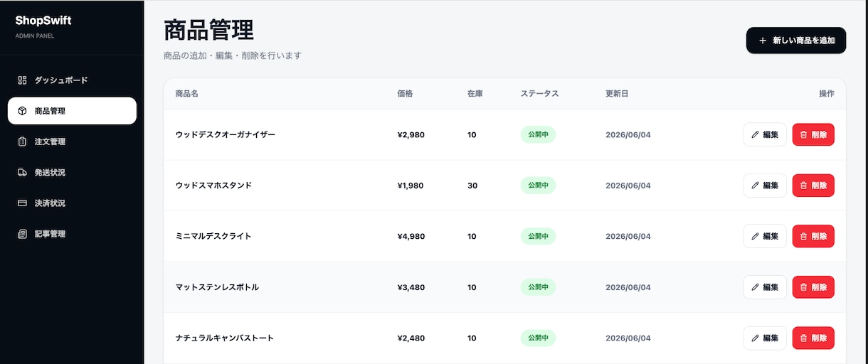Click trash icon for ウッドデスクオーガナイザー
Viewport: 868px width, 364px height.
pyautogui.click(x=804, y=134)
